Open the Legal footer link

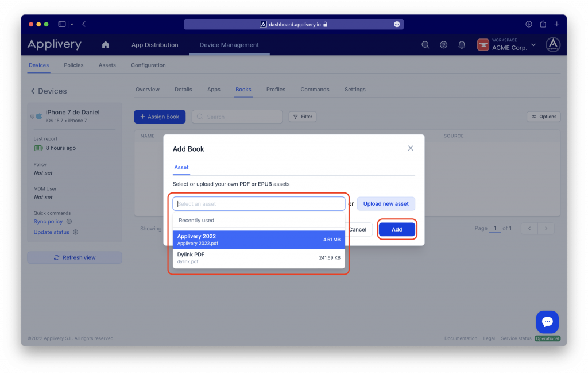click(x=489, y=338)
